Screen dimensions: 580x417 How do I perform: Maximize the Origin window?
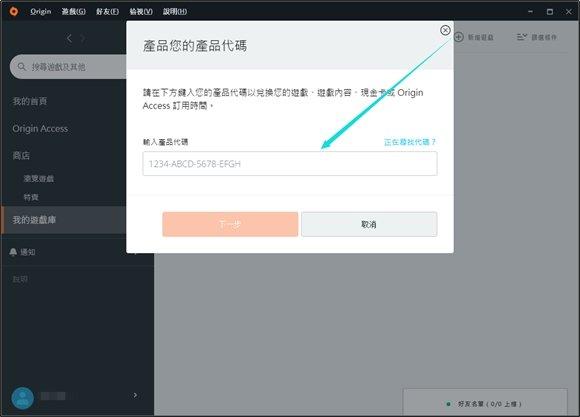click(550, 11)
